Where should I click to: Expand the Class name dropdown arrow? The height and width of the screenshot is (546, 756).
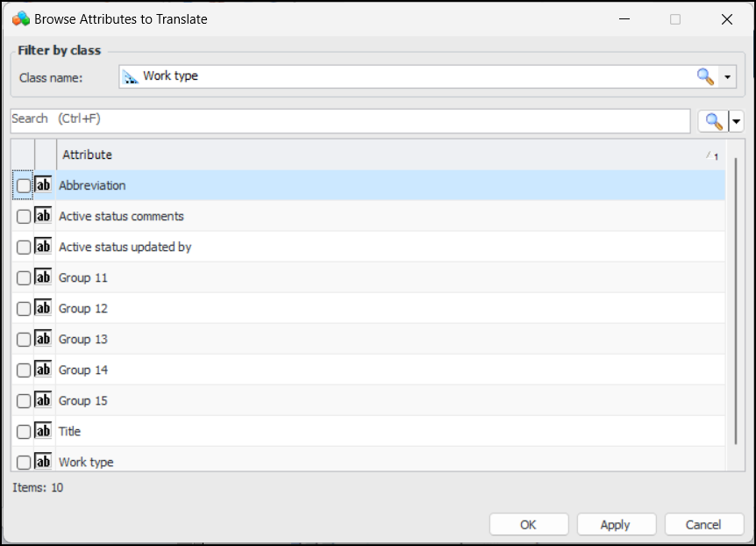click(728, 77)
